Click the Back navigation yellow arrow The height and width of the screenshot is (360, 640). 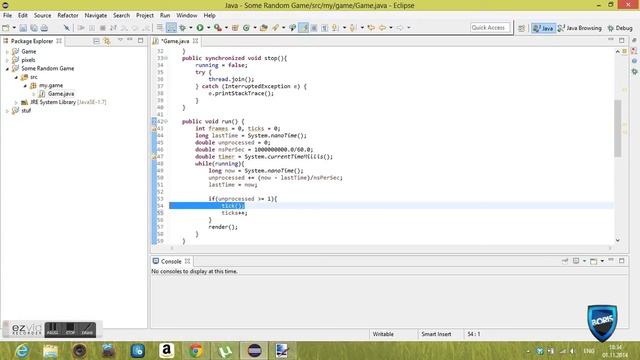[x=382, y=28]
